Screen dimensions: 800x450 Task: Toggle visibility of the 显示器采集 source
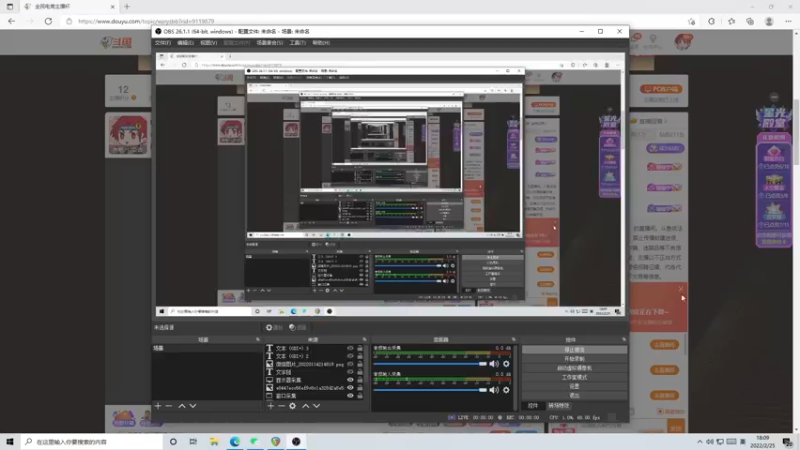click(350, 380)
